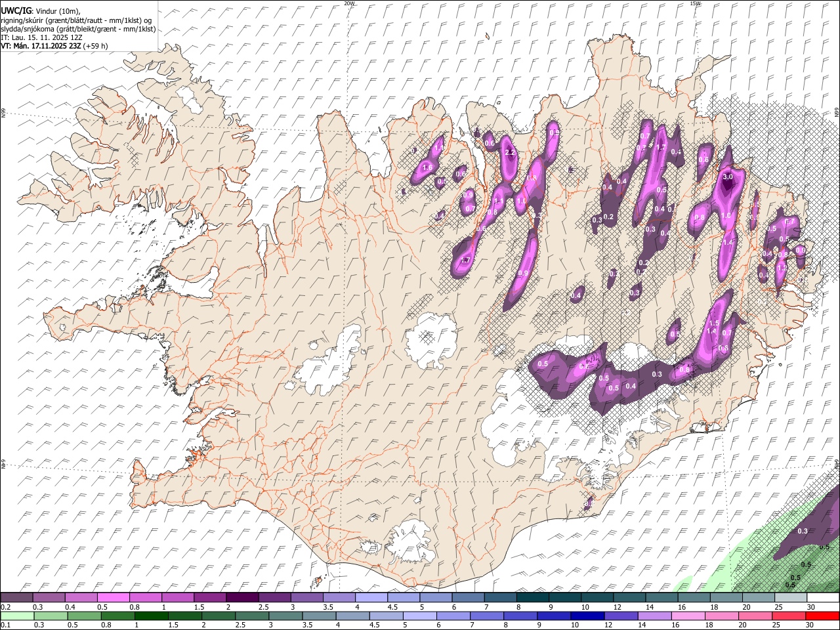Viewport: 840px width, 630px height.
Task: Select the 14 violet swatch in the bottom legend row
Action: 655,616
